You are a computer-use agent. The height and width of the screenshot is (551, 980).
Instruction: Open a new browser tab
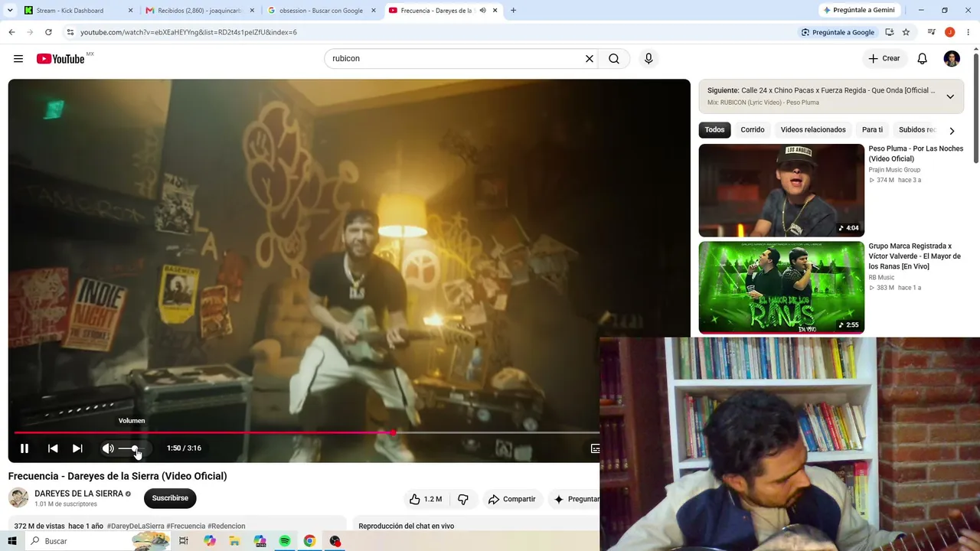513,11
